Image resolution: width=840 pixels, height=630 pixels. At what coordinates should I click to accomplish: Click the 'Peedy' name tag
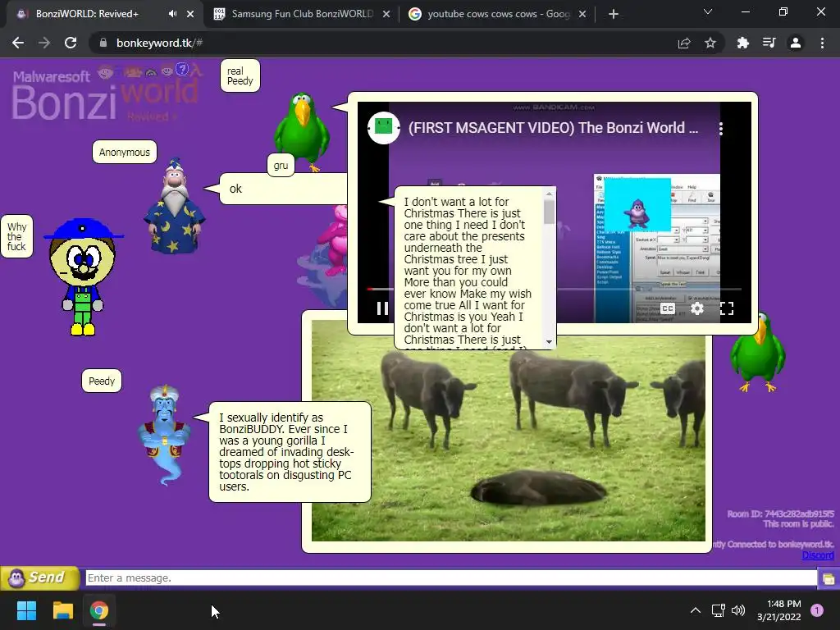(x=101, y=381)
